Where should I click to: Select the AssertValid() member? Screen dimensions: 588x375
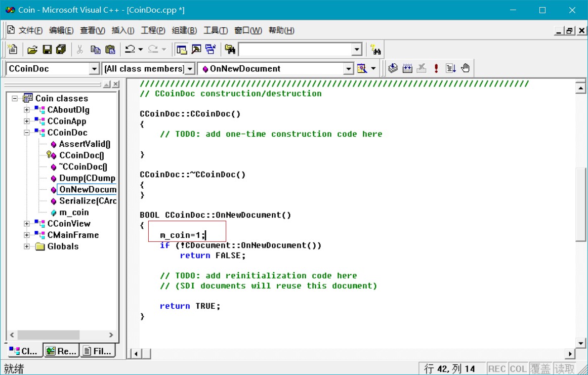(x=85, y=144)
